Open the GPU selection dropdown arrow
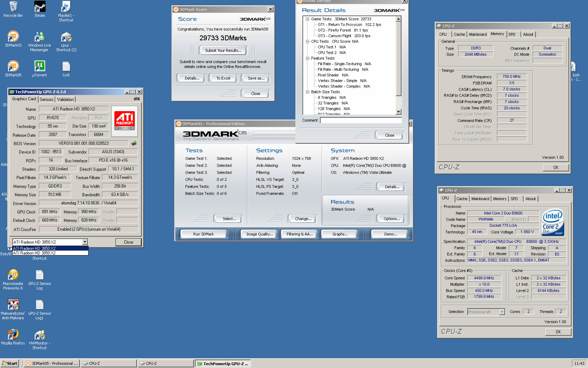 tap(85, 242)
